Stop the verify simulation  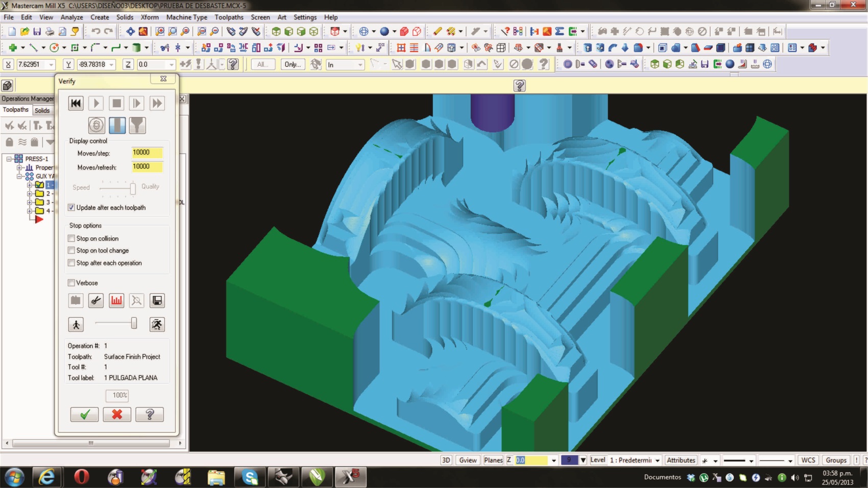tap(116, 104)
